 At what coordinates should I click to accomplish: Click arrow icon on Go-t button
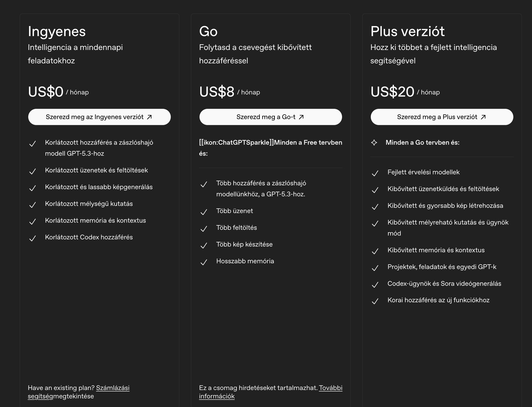pos(301,117)
